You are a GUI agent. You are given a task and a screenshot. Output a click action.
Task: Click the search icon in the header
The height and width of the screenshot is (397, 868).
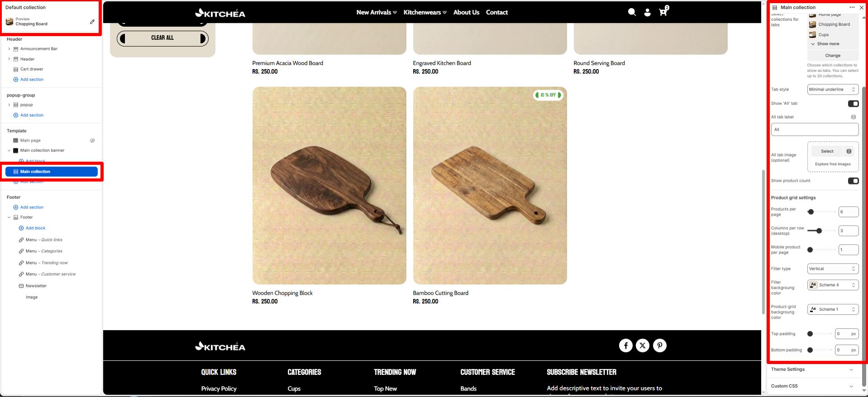(x=632, y=12)
